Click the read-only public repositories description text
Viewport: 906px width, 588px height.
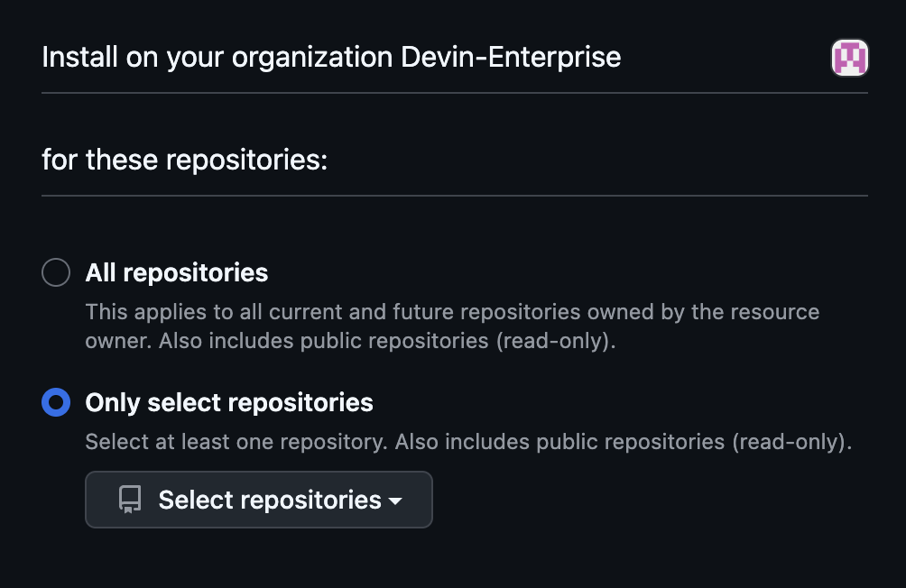point(451,326)
